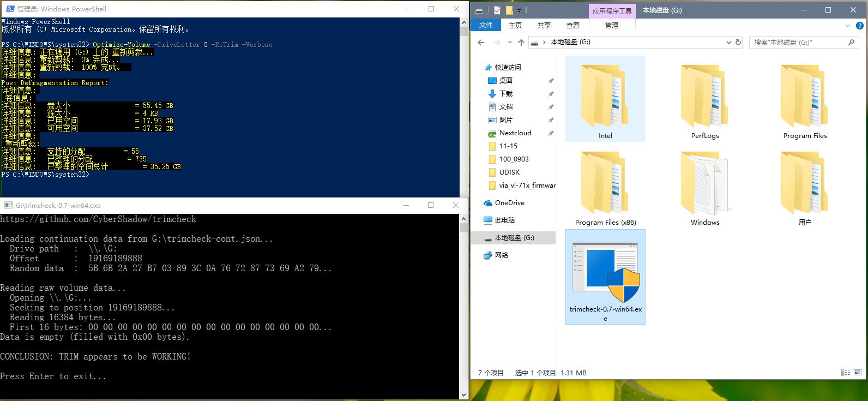
Task: Open the Intel folder in Explorer
Action: tap(605, 99)
